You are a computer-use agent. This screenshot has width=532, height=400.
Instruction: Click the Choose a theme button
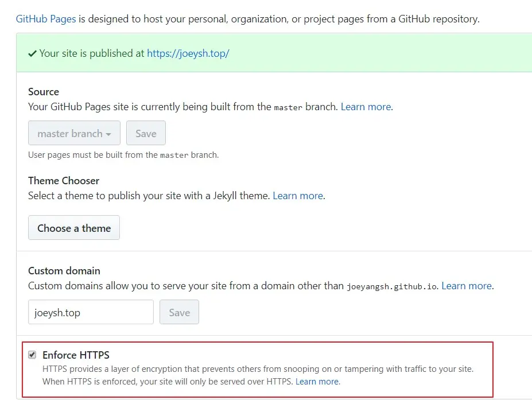pos(74,228)
